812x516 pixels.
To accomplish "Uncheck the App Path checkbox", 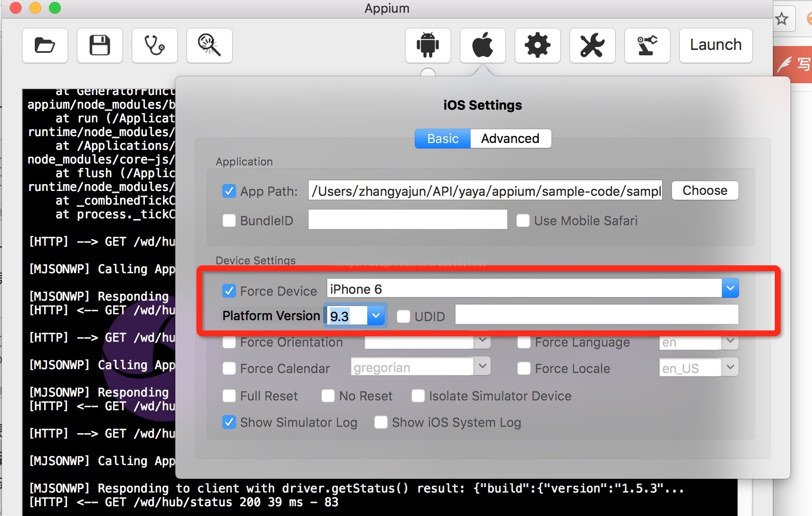I will pos(229,191).
